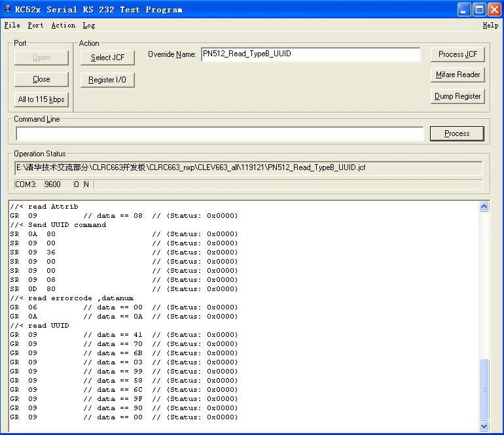Click inside the Command Line input box

click(220, 133)
